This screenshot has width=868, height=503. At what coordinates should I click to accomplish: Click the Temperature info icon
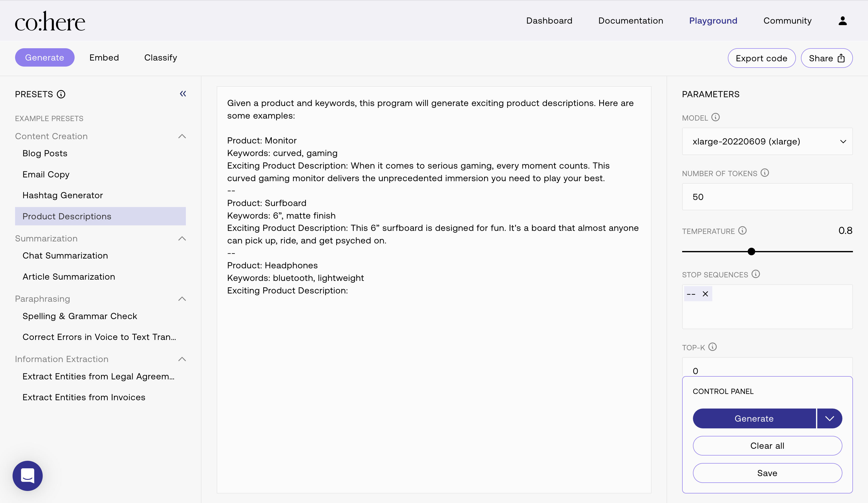(742, 231)
